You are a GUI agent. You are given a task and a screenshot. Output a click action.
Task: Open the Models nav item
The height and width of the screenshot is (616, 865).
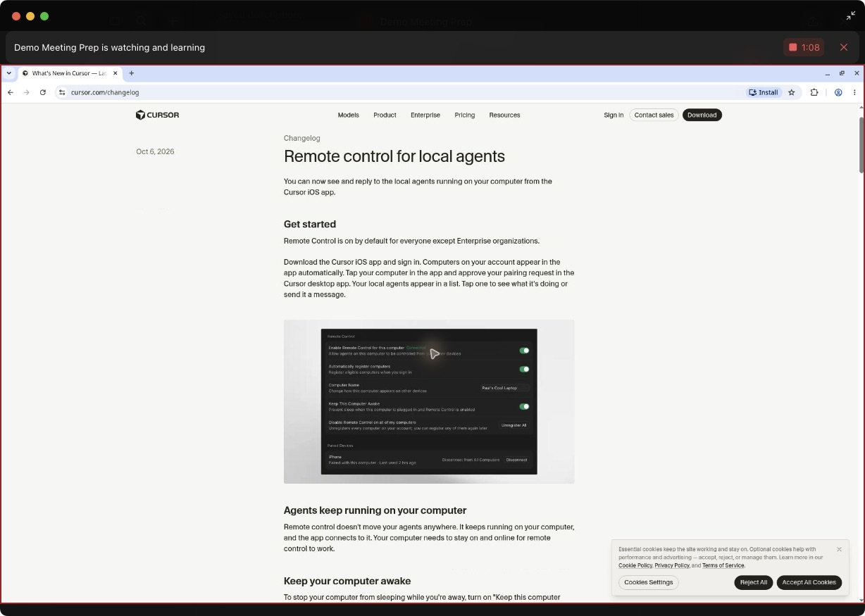tap(348, 115)
